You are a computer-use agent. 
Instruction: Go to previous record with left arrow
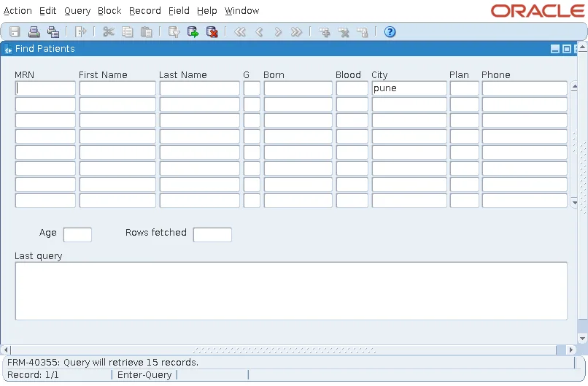tap(259, 32)
